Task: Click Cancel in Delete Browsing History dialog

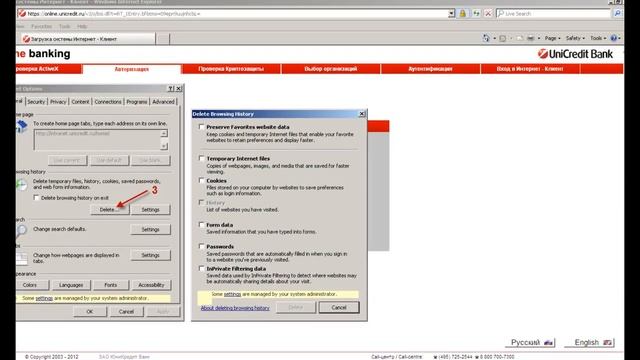Action: tap(339, 307)
